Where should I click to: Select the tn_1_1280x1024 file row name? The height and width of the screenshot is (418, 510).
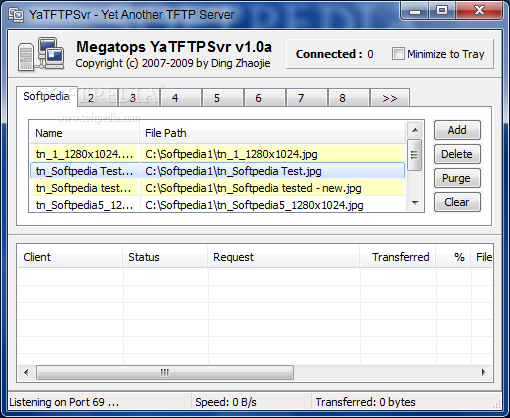click(x=85, y=154)
